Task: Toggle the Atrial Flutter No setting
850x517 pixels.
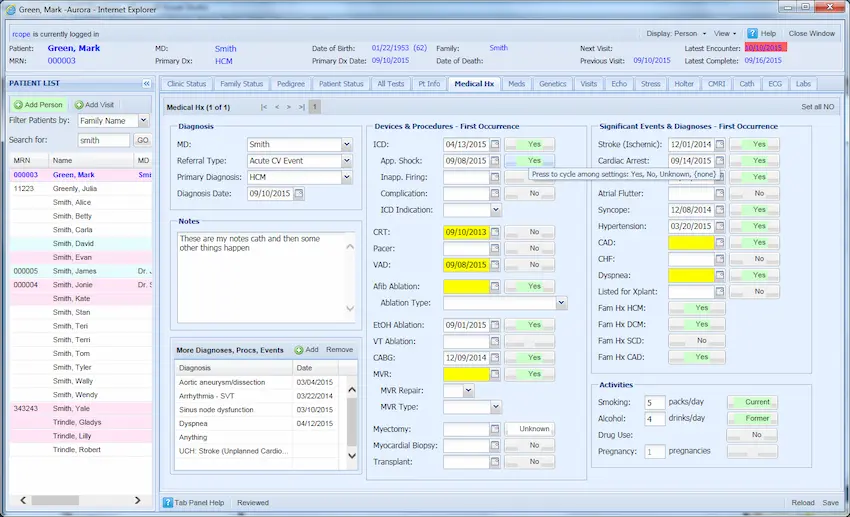Action: coord(755,193)
